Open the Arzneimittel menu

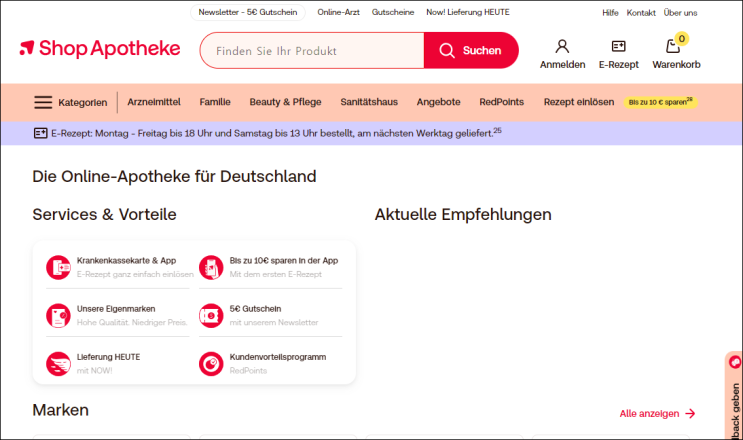154,102
